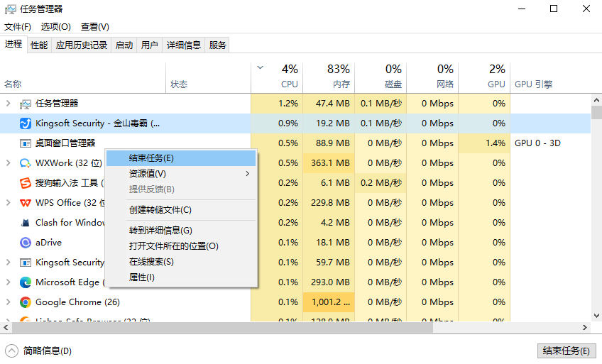The width and height of the screenshot is (602, 364).
Task: Click the WPS Office process icon
Action: pos(26,203)
